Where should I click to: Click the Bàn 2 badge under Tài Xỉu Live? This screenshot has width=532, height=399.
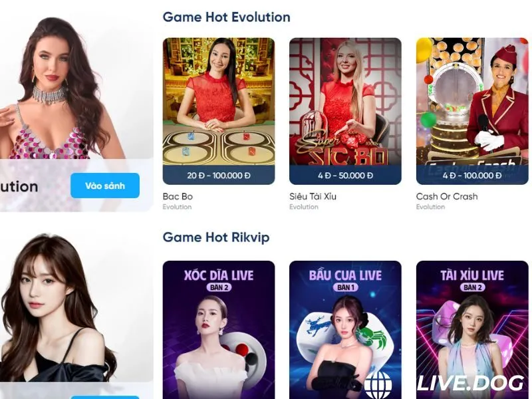(472, 287)
